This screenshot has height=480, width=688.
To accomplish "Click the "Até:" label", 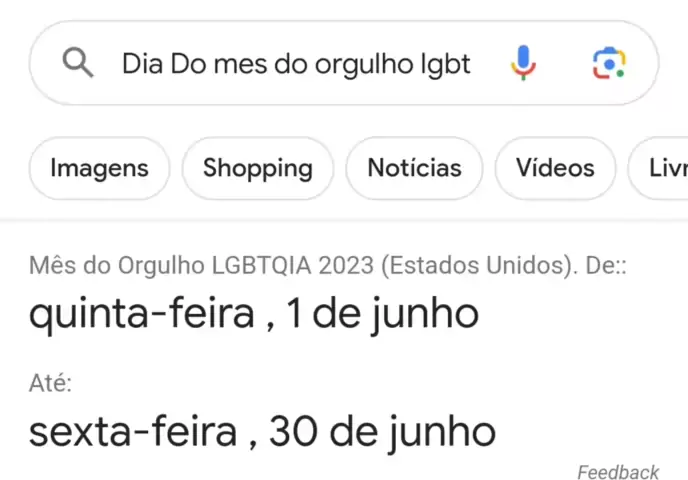I will point(50,383).
